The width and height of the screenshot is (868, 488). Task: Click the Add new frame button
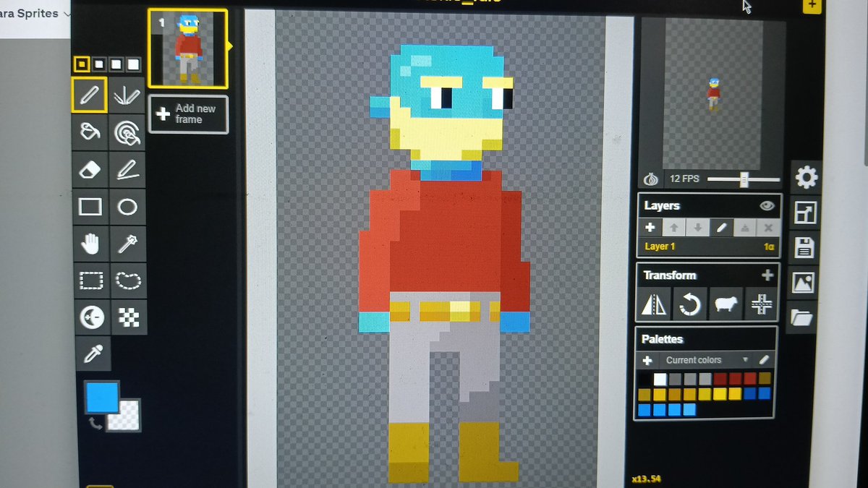coord(187,114)
